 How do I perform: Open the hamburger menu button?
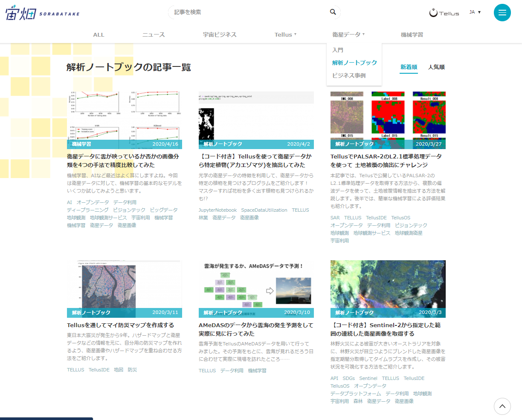[x=502, y=12]
